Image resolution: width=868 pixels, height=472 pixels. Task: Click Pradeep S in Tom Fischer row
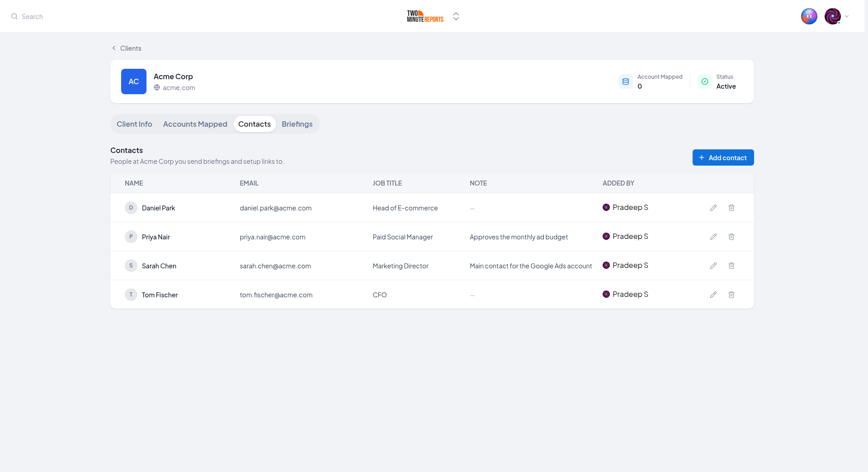point(625,294)
